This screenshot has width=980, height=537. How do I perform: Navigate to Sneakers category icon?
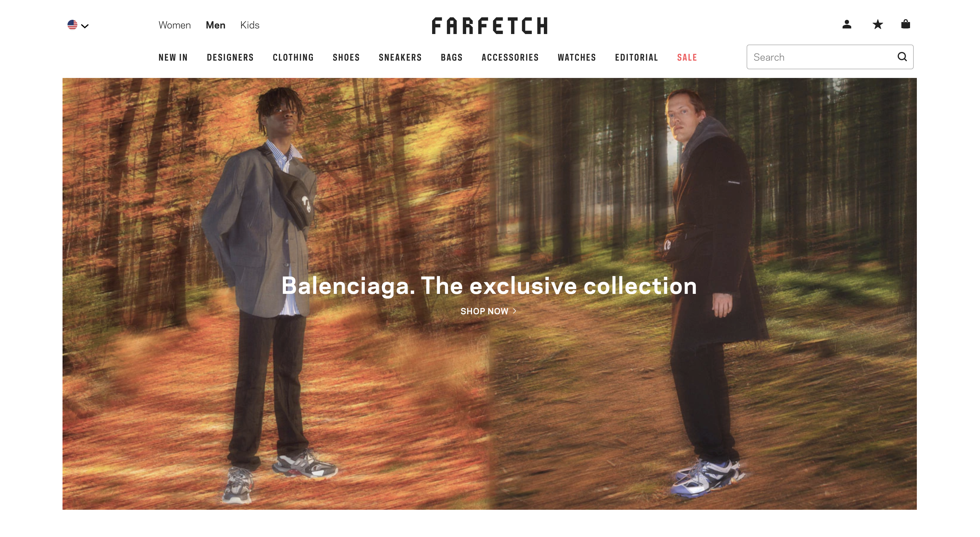[400, 57]
